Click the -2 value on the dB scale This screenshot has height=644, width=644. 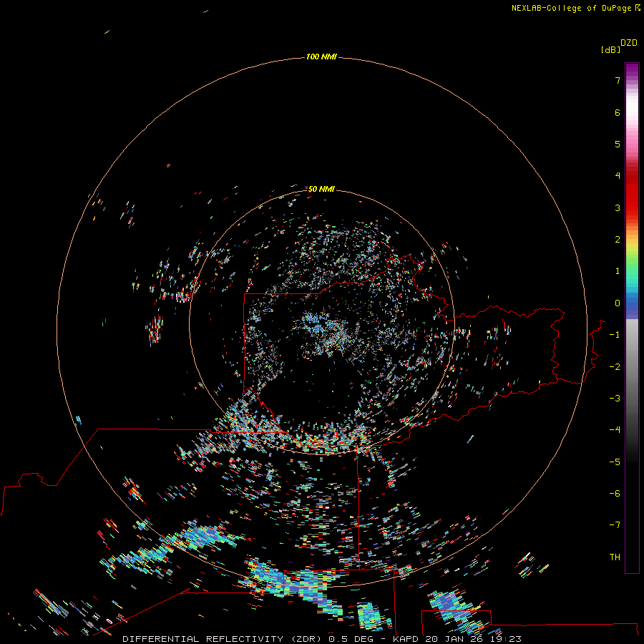(x=615, y=367)
